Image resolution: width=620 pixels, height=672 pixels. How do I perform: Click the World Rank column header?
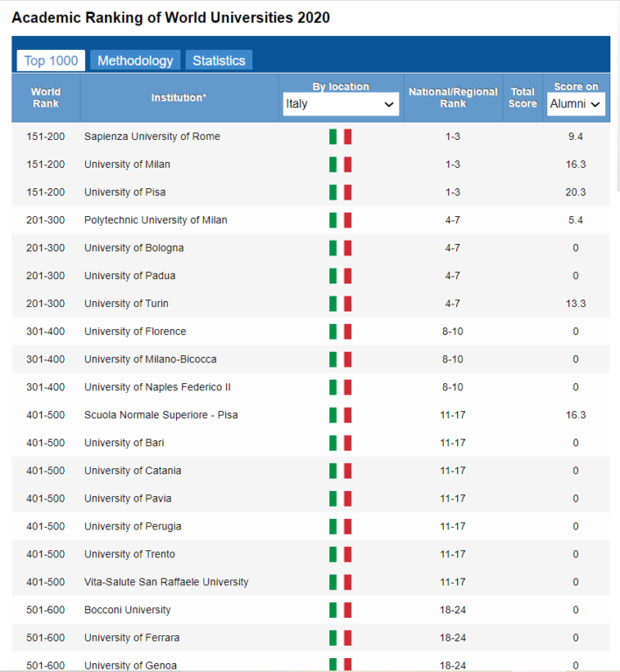pyautogui.click(x=46, y=98)
